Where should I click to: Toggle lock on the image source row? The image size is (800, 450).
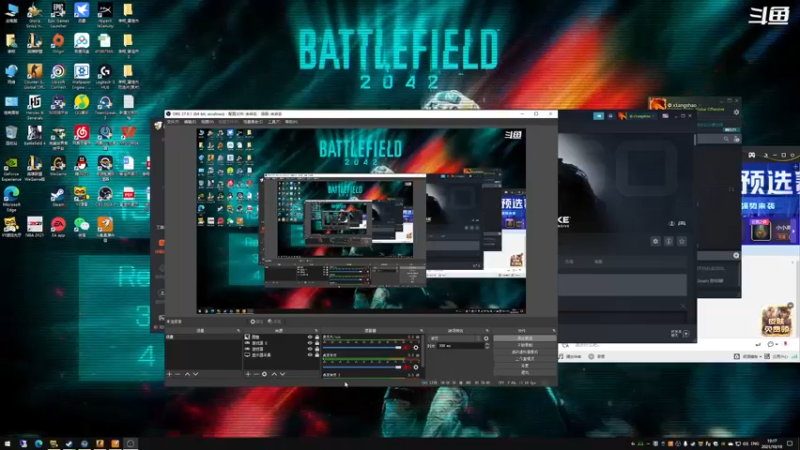tap(317, 337)
